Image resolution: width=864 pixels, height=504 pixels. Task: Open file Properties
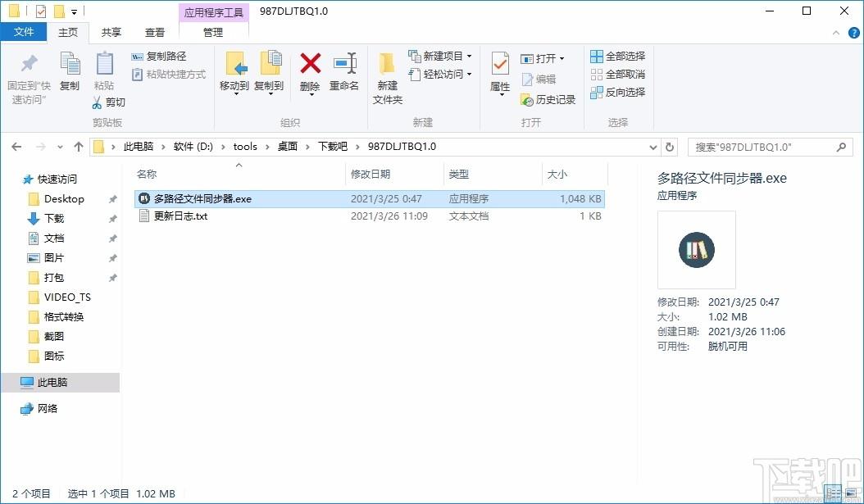[500, 74]
